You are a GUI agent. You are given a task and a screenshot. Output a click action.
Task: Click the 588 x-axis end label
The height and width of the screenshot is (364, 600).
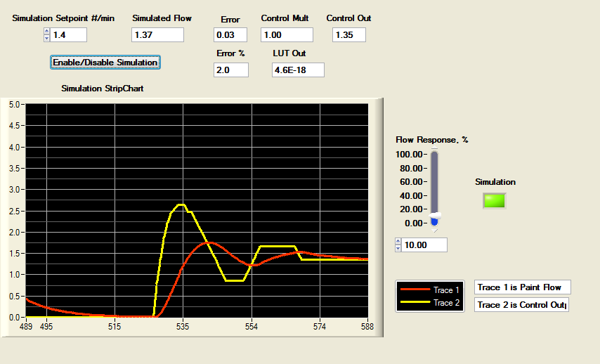pyautogui.click(x=367, y=327)
